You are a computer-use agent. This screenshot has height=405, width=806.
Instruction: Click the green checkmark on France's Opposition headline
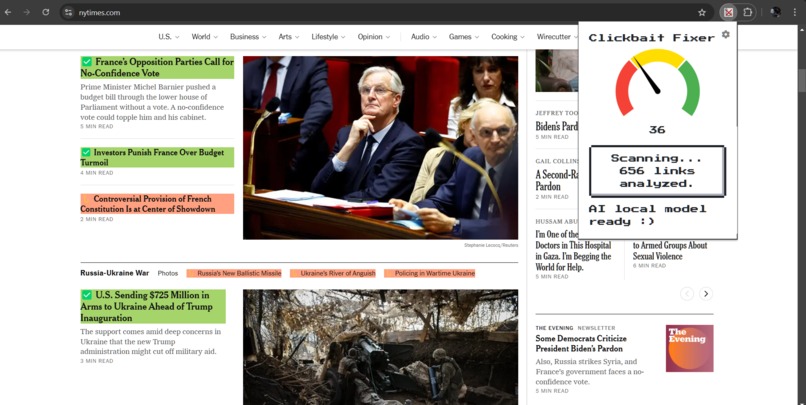click(86, 62)
